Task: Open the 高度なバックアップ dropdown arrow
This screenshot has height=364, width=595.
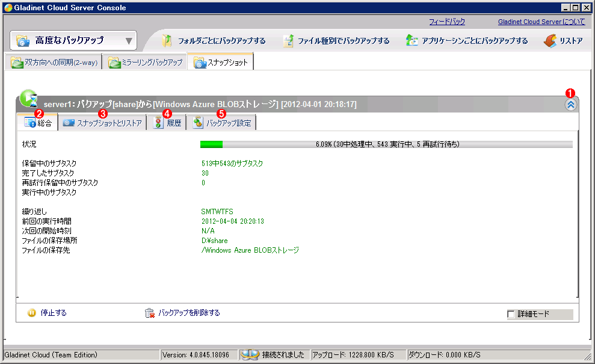Action: [x=129, y=41]
